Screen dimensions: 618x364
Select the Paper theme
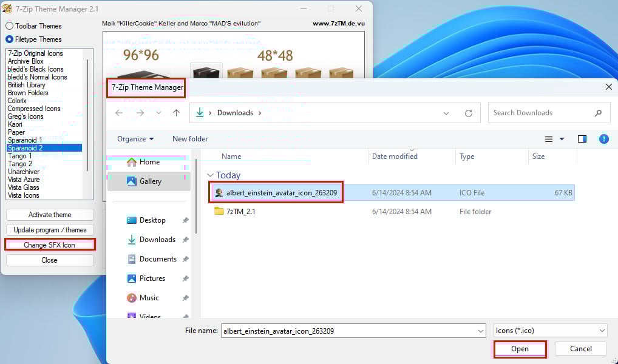click(16, 132)
